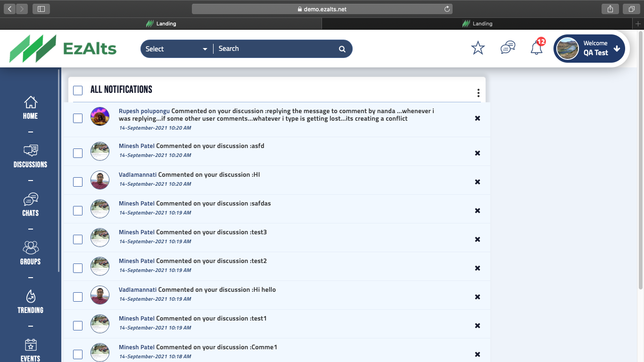Open Trending from the sidebar
Viewport: 644px width, 362px height.
click(30, 302)
